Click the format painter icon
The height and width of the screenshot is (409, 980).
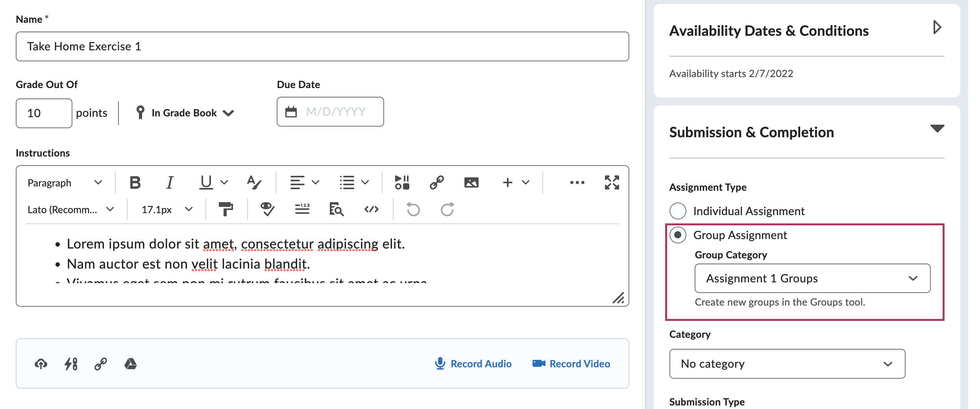[x=226, y=210]
